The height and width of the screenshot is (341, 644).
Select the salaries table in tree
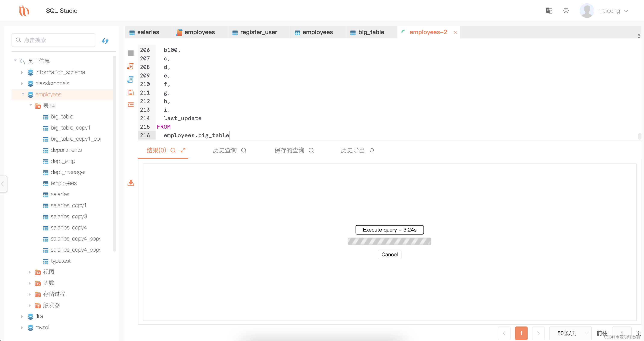60,194
